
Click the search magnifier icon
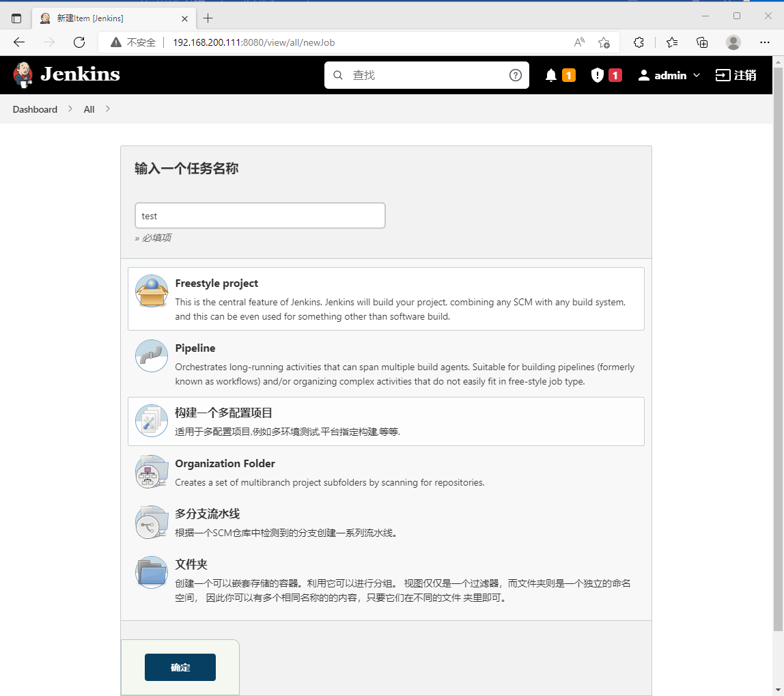(338, 75)
